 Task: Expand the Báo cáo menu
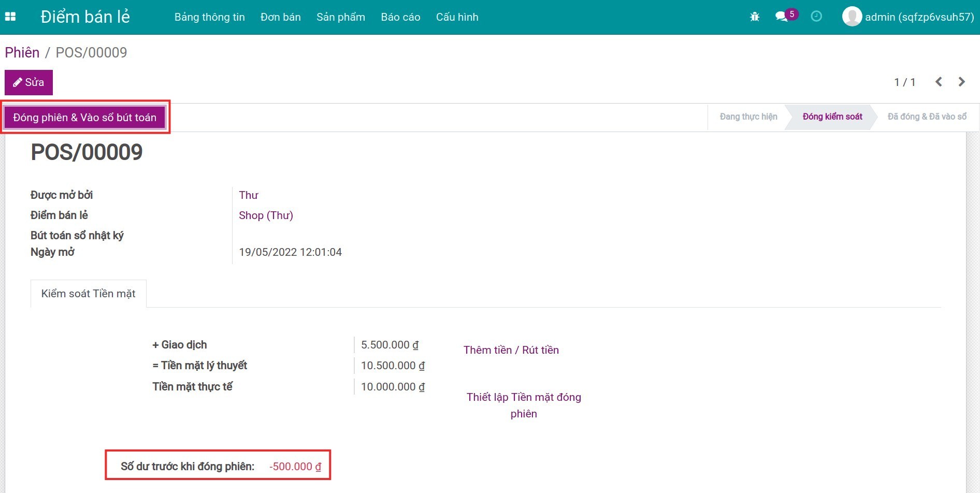[x=400, y=17]
